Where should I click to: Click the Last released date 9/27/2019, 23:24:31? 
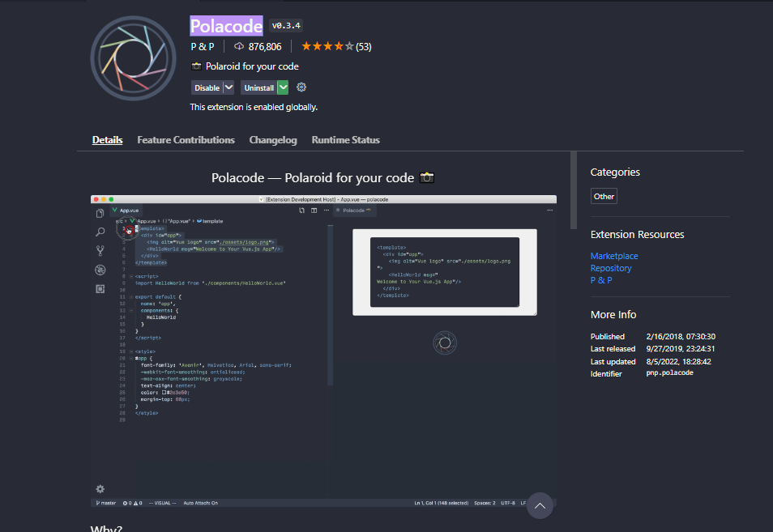681,349
